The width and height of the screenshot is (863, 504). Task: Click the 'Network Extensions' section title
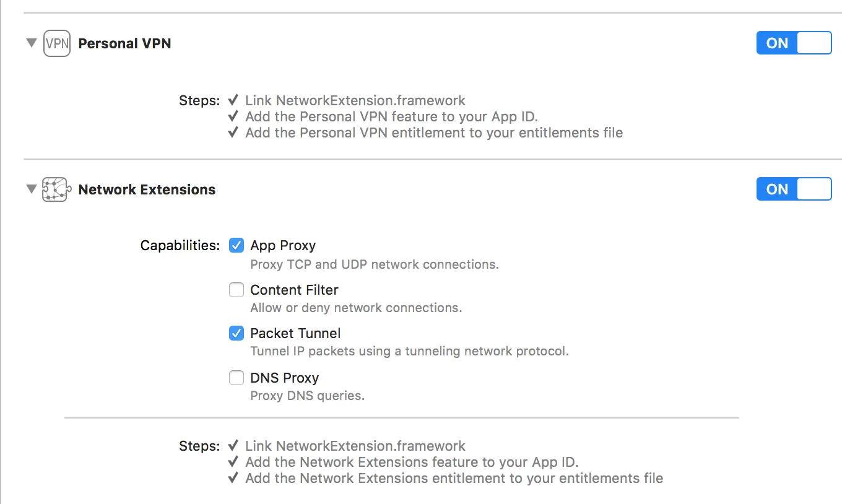(x=147, y=190)
